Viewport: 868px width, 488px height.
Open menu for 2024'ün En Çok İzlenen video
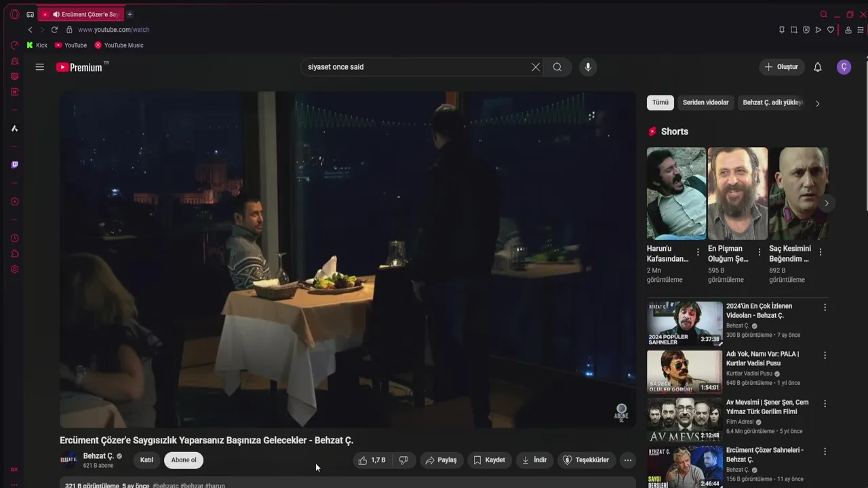(825, 308)
